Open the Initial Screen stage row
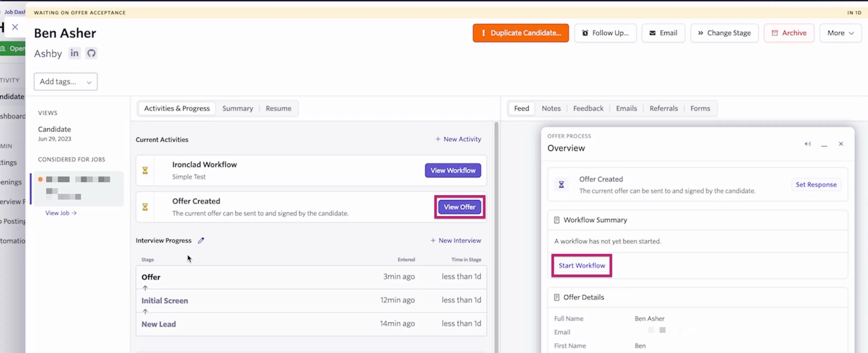868x353 pixels. pyautogui.click(x=311, y=301)
